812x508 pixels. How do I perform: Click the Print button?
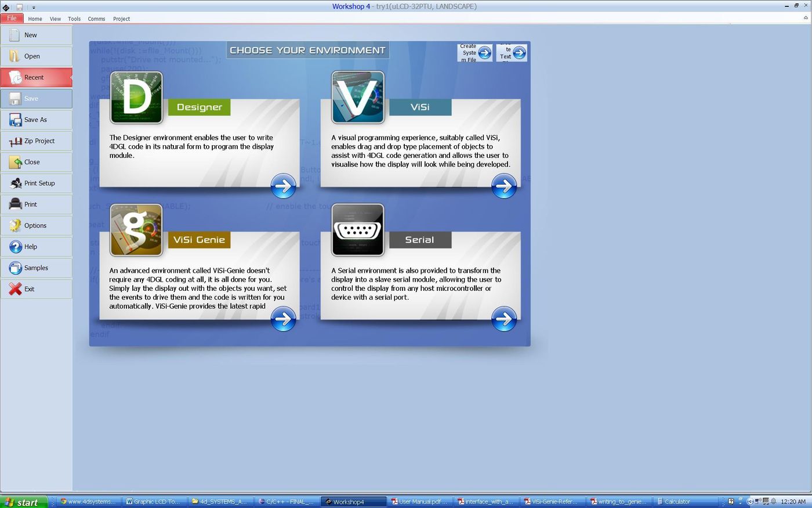37,204
